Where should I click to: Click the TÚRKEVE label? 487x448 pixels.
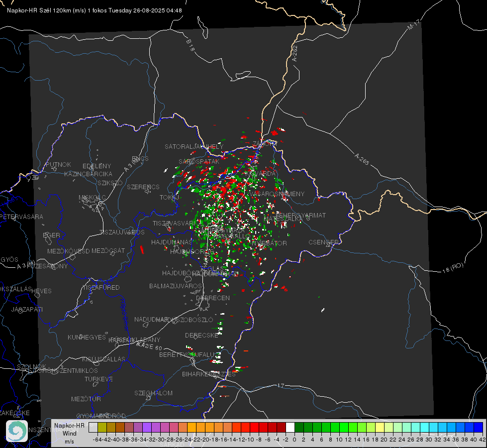(99, 379)
